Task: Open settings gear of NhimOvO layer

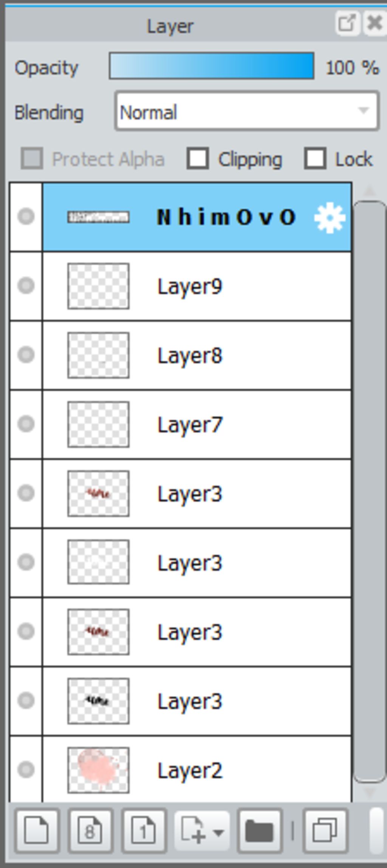Action: coord(330,218)
